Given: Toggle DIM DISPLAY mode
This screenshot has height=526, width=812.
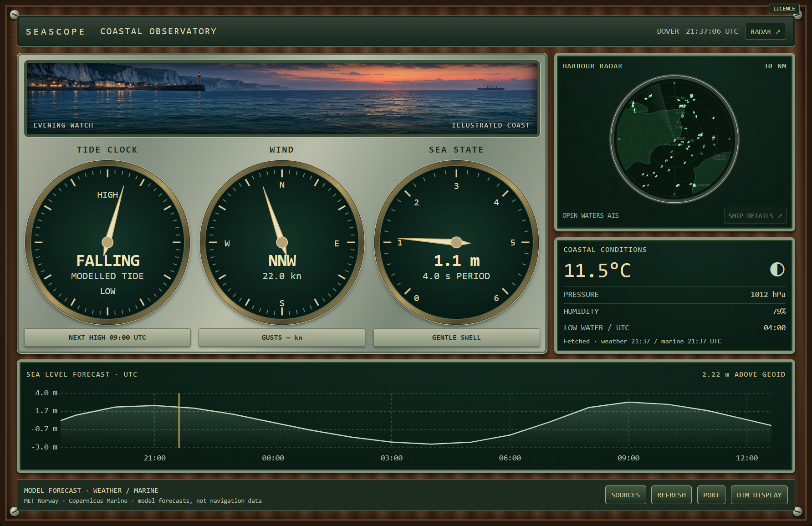Looking at the screenshot, I should pyautogui.click(x=759, y=495).
